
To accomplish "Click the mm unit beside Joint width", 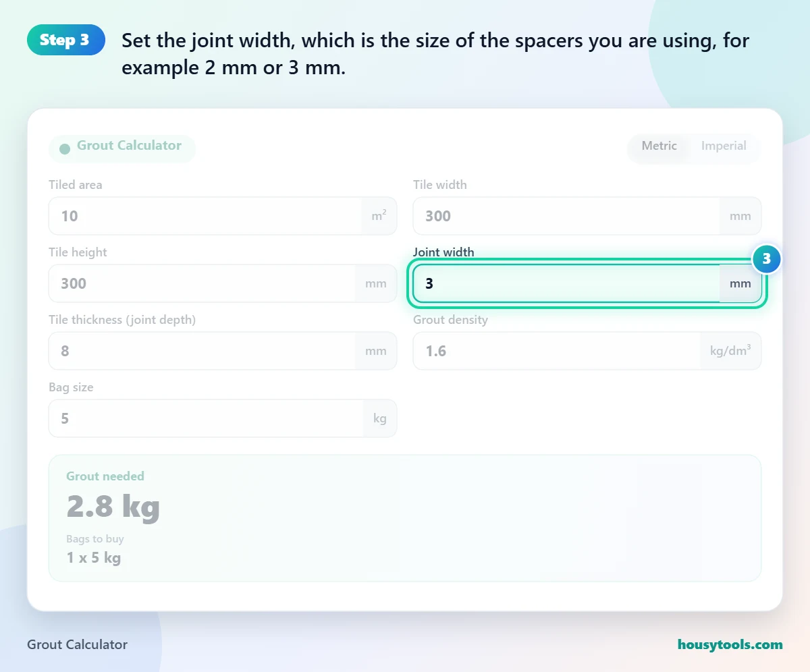I will click(740, 283).
